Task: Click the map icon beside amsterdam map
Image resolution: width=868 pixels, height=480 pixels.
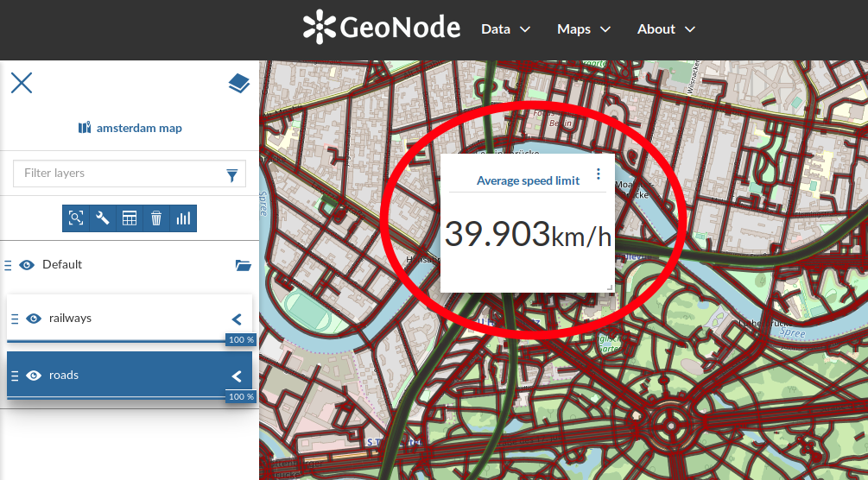Action: [84, 128]
